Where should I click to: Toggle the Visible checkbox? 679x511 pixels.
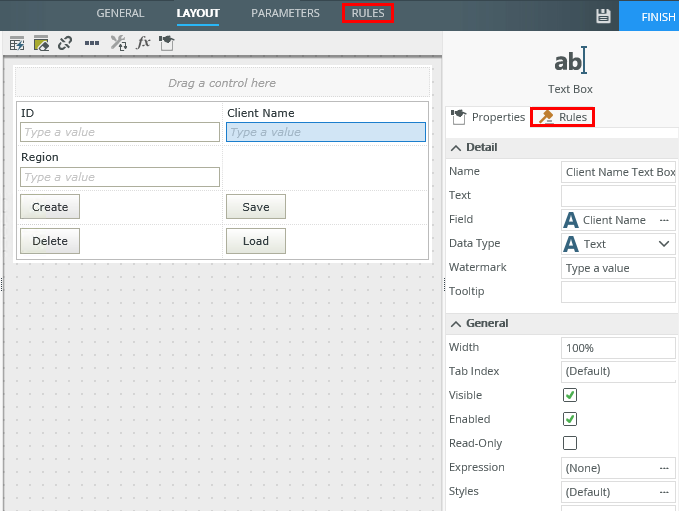click(570, 395)
